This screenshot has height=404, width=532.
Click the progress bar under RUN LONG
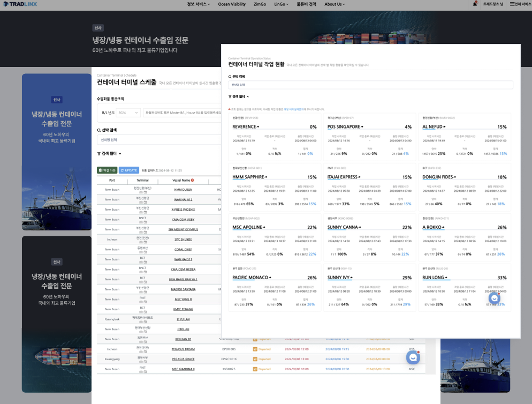pyautogui.click(x=465, y=281)
